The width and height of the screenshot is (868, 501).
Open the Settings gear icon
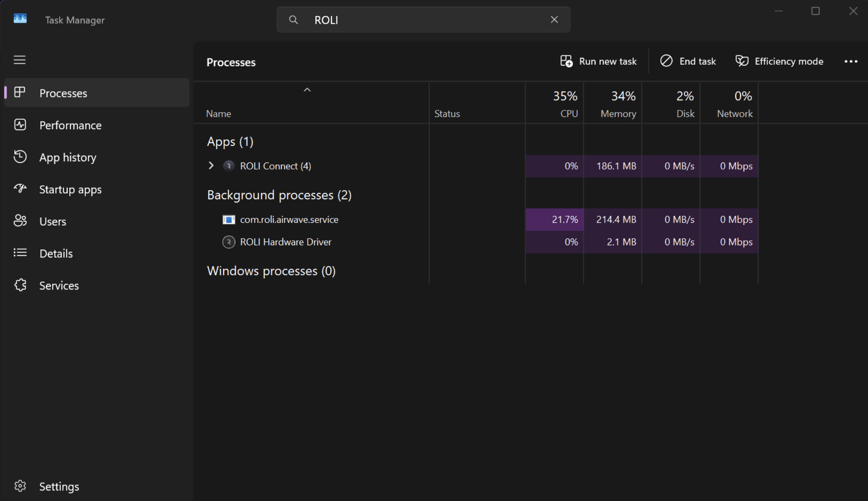pyautogui.click(x=20, y=486)
